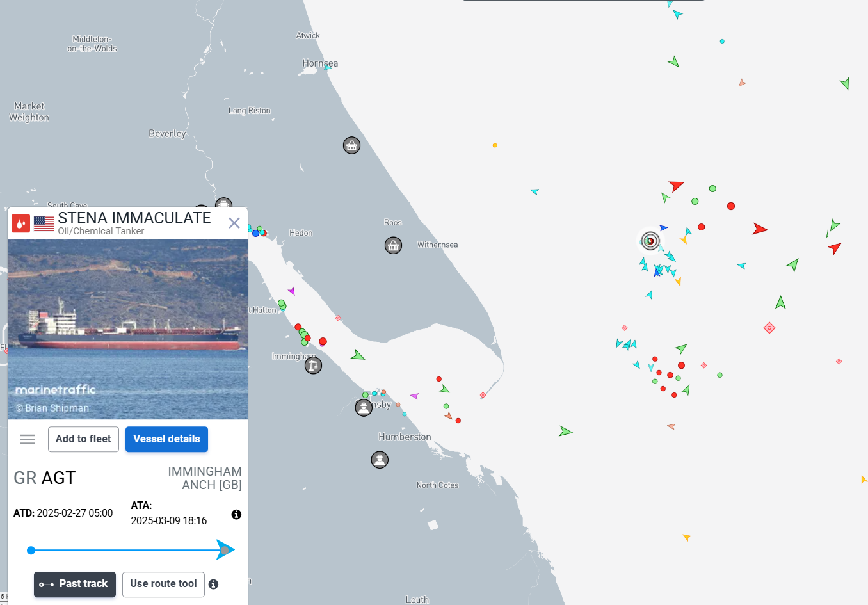Click the pilot icon near Humberston
Screen dimensions: 868x605
380,460
